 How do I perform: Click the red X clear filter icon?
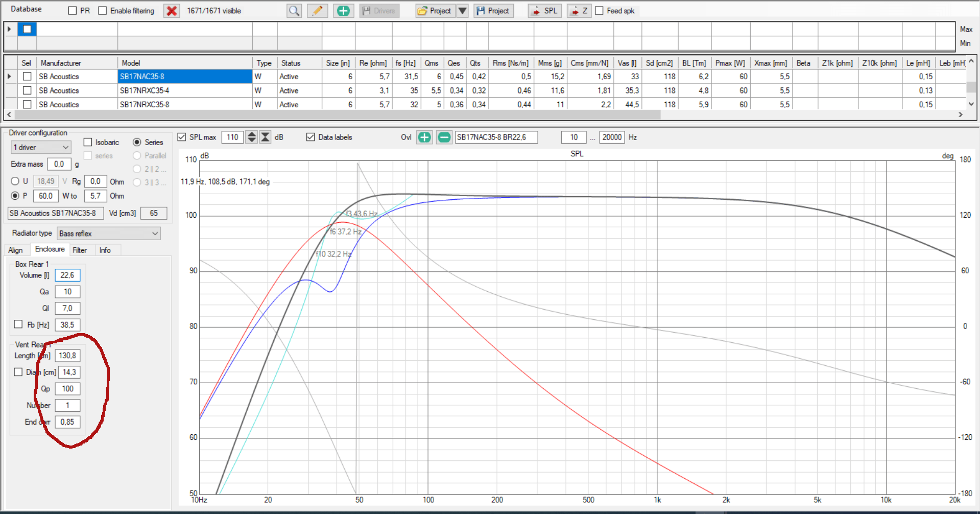172,11
